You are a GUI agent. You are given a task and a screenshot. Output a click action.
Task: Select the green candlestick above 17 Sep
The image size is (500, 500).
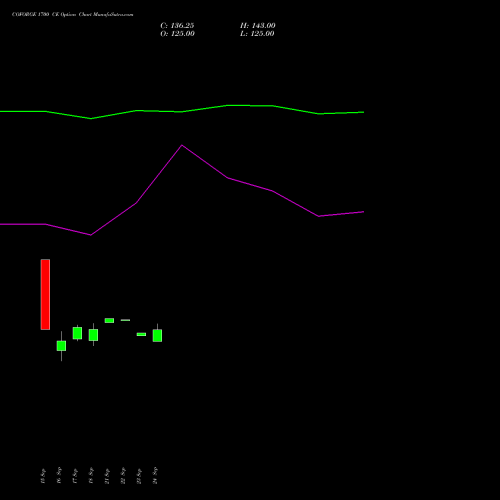(77, 333)
